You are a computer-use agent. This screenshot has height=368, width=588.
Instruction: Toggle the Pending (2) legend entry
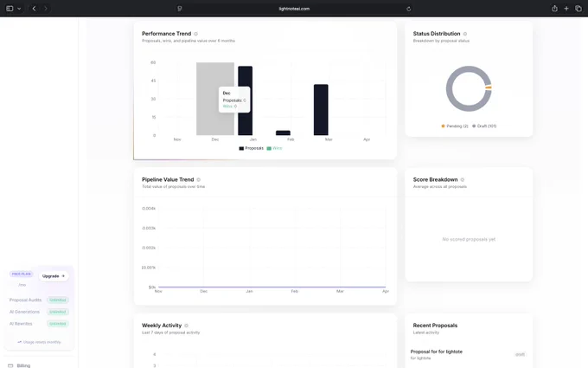click(x=455, y=126)
